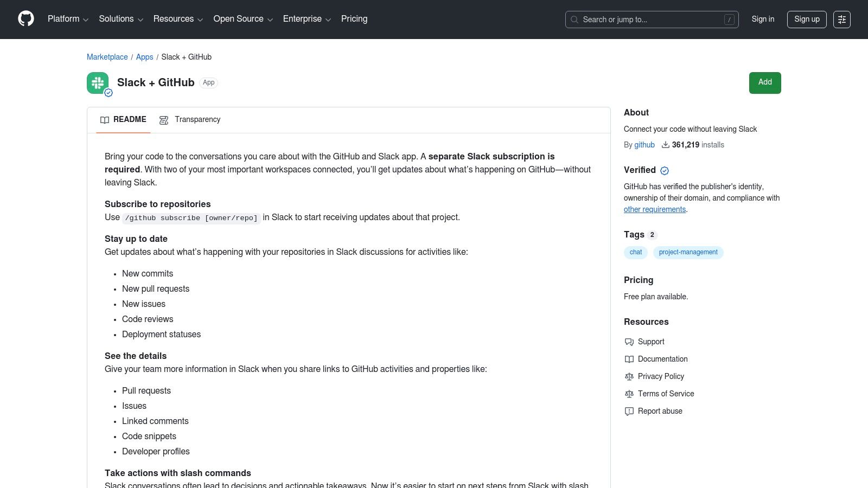This screenshot has height=488, width=868.
Task: Click the Slack + GitHub title heading
Action: 156,82
